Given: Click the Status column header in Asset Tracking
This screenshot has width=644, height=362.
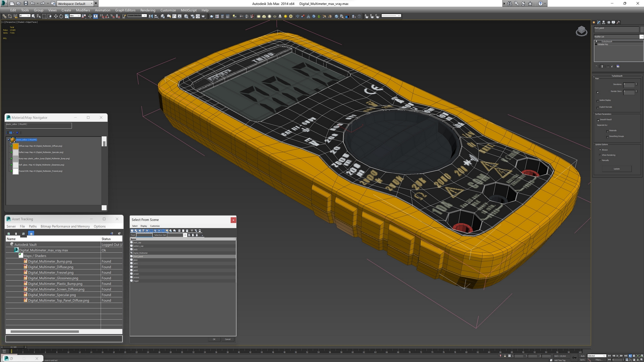Looking at the screenshot, I should 111,239.
